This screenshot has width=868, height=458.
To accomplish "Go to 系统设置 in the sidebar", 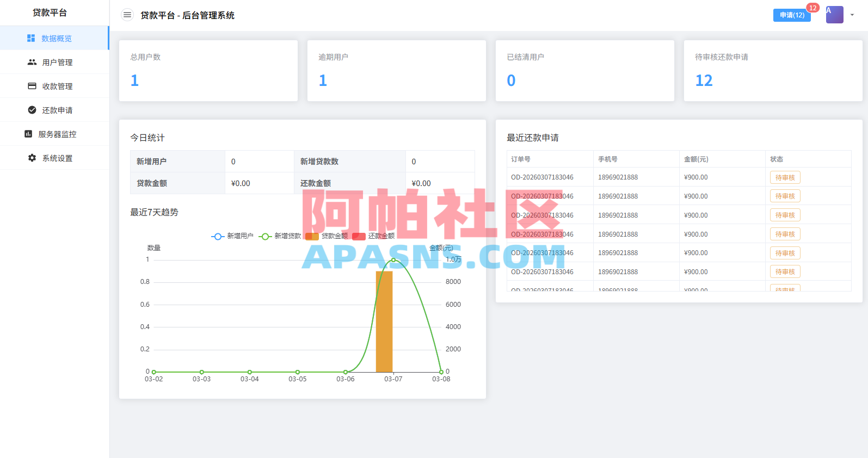I will [54, 158].
